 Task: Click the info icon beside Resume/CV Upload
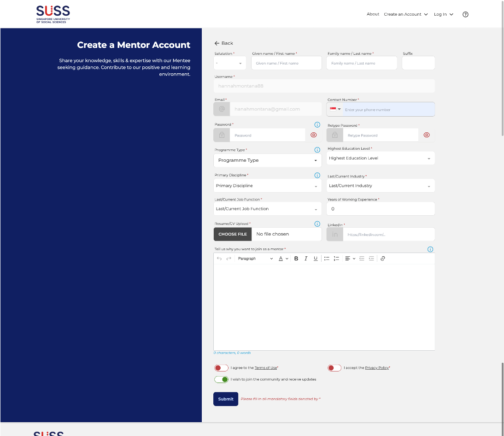(x=317, y=224)
